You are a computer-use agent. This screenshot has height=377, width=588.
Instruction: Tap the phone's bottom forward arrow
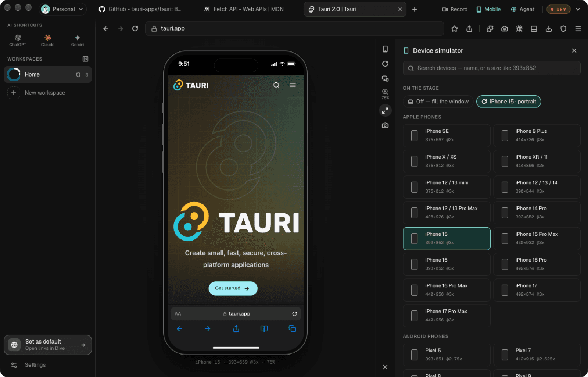point(208,329)
